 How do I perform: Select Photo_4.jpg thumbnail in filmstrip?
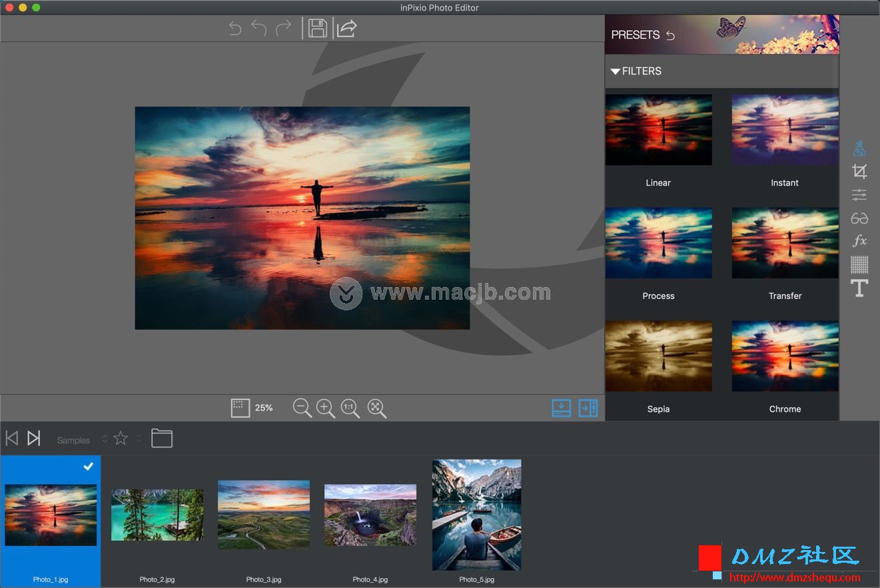click(x=370, y=515)
